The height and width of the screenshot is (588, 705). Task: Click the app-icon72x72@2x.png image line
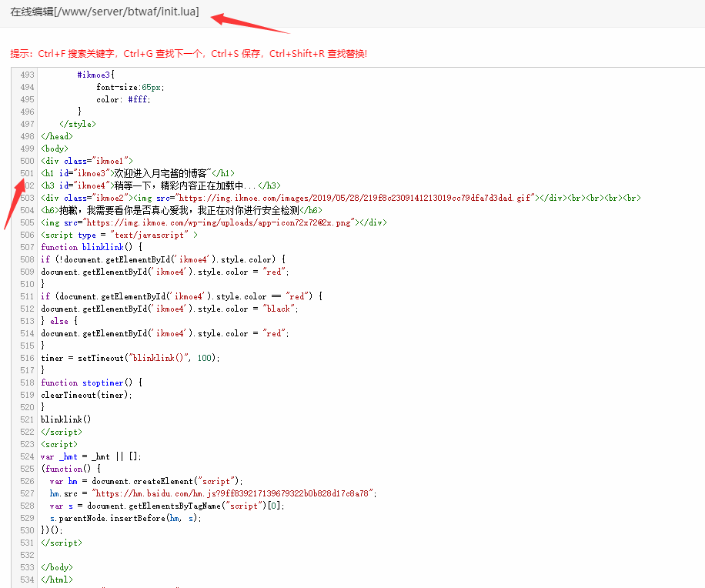(x=213, y=222)
